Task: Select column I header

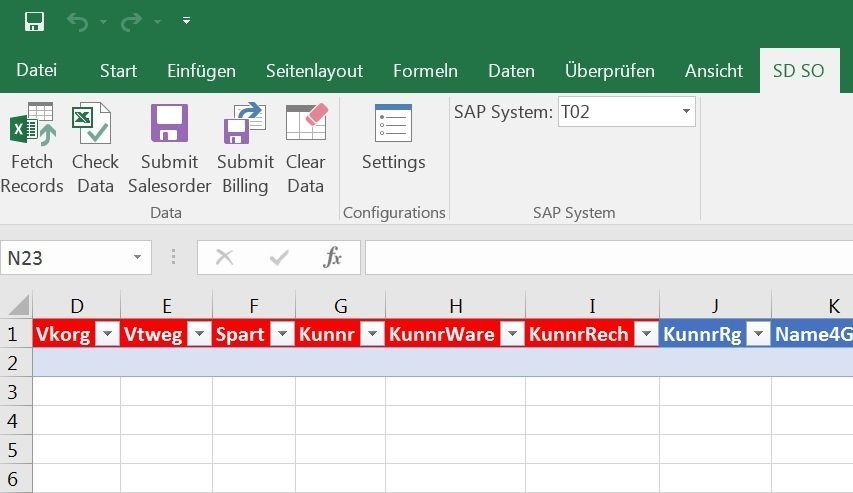Action: pos(592,306)
